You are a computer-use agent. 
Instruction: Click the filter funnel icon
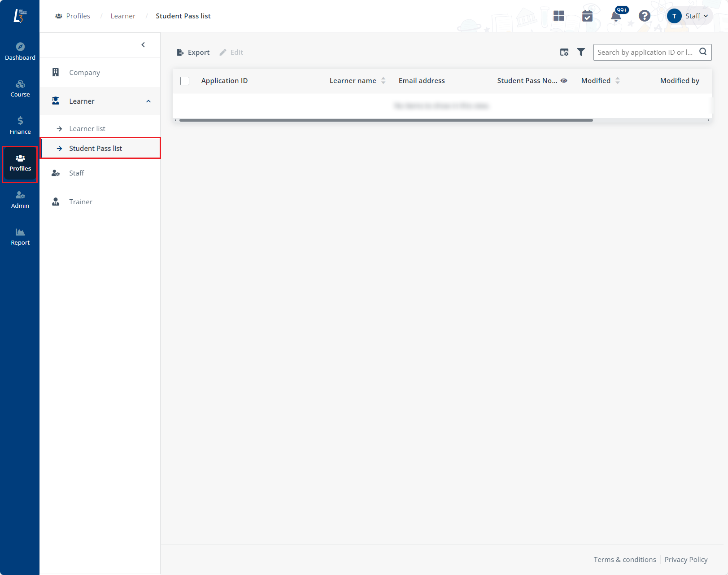pyautogui.click(x=581, y=53)
